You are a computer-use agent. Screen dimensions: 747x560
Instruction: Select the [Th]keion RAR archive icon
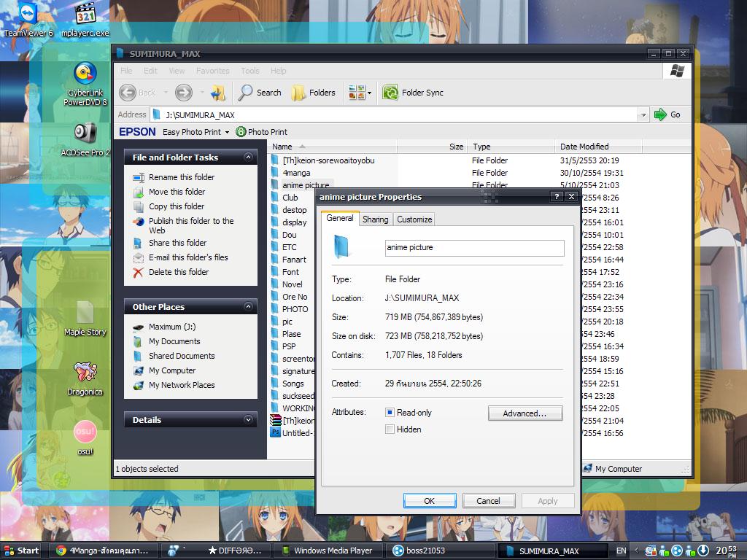[275, 420]
